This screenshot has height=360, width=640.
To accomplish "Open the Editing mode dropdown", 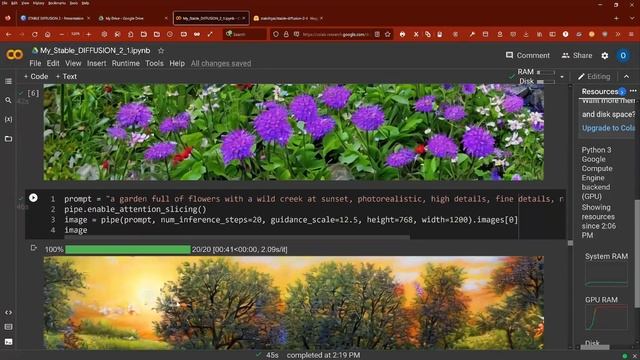I will (594, 77).
